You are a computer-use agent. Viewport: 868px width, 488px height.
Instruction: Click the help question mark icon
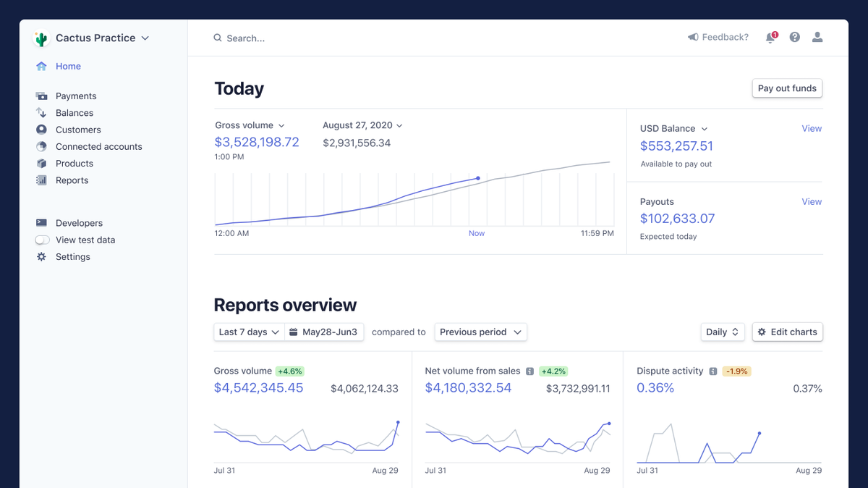pos(794,37)
